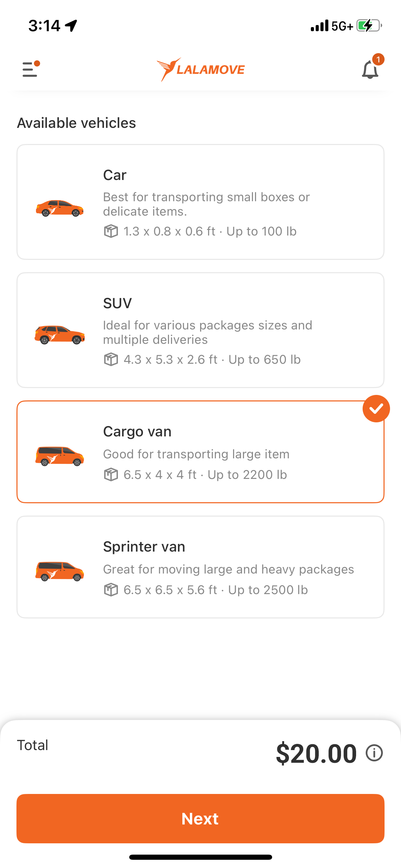Tap the Lalamove logo

tap(200, 70)
